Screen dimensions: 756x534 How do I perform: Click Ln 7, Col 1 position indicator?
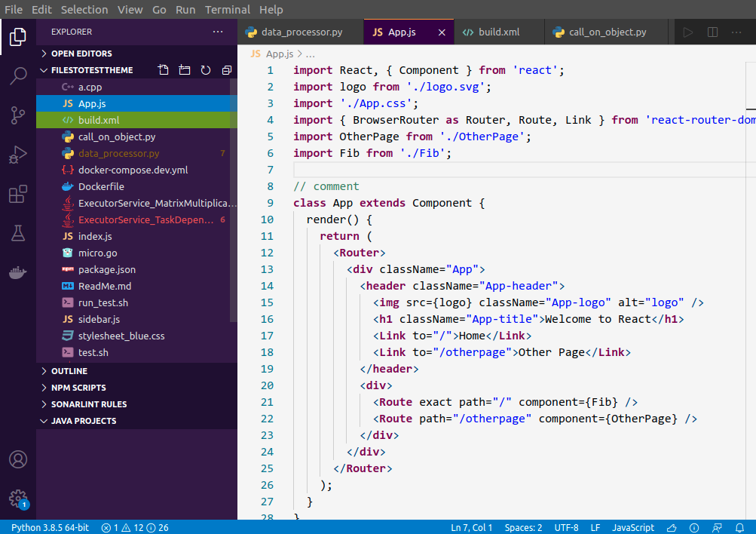coord(472,528)
